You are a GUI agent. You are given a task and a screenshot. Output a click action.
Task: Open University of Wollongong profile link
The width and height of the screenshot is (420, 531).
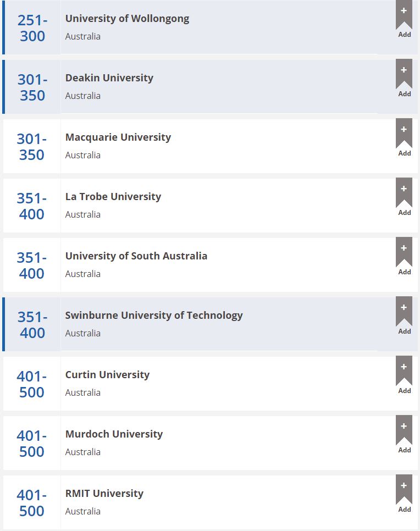pyautogui.click(x=127, y=18)
